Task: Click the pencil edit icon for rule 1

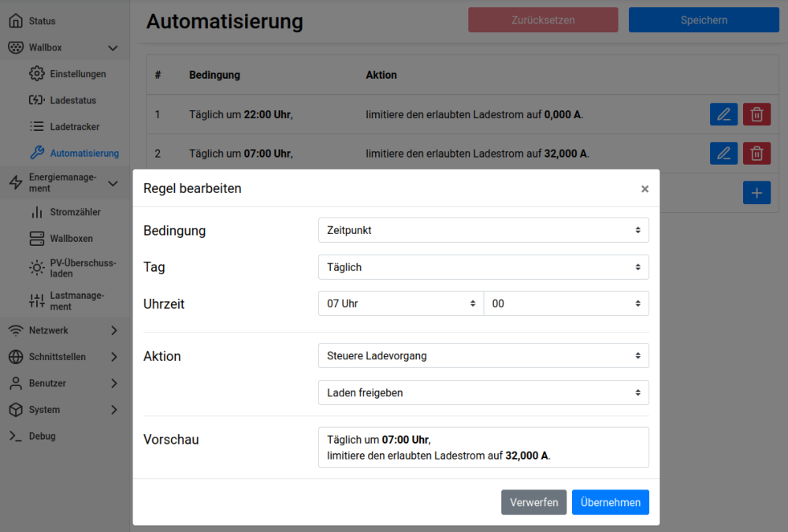Action: click(723, 114)
